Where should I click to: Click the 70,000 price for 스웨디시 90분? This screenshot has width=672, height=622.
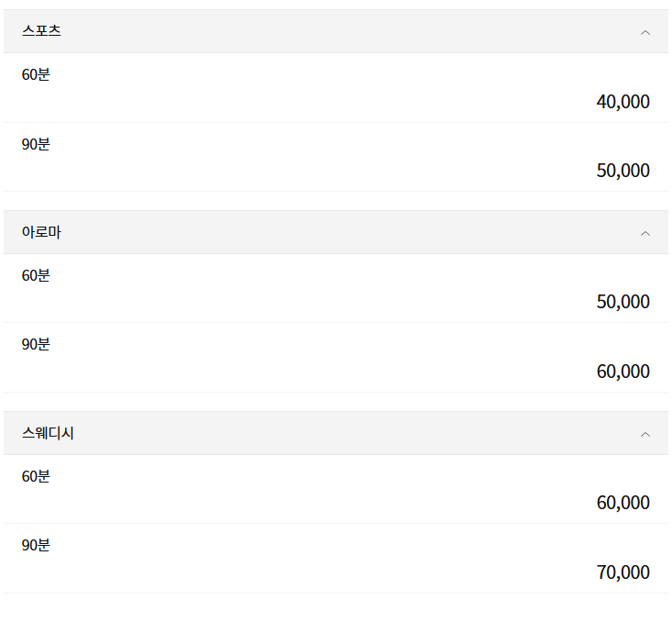(622, 572)
